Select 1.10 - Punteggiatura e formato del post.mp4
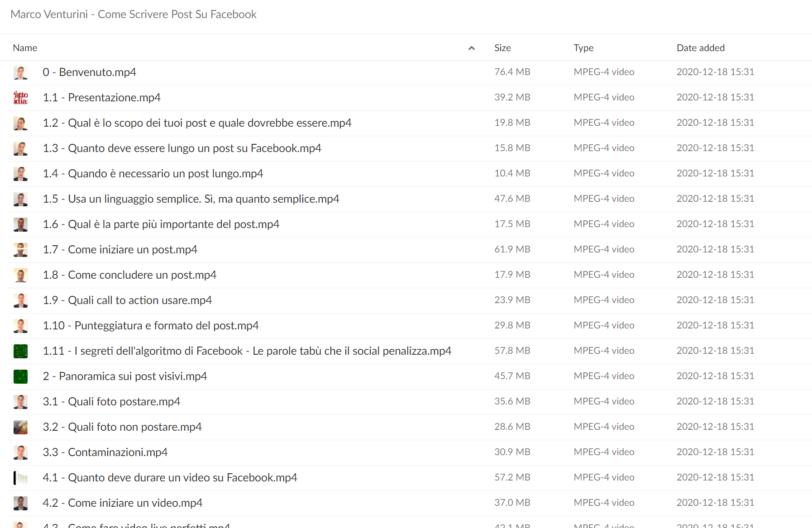The image size is (812, 528). (151, 326)
